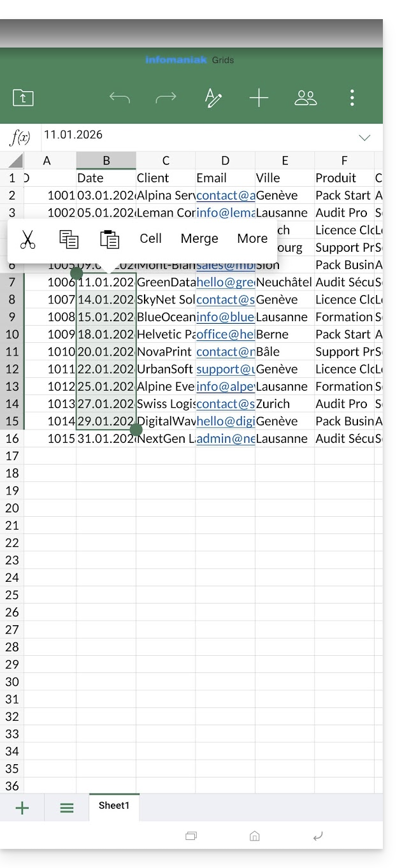Open the share collaborators icon
402x868 pixels.
click(x=306, y=98)
